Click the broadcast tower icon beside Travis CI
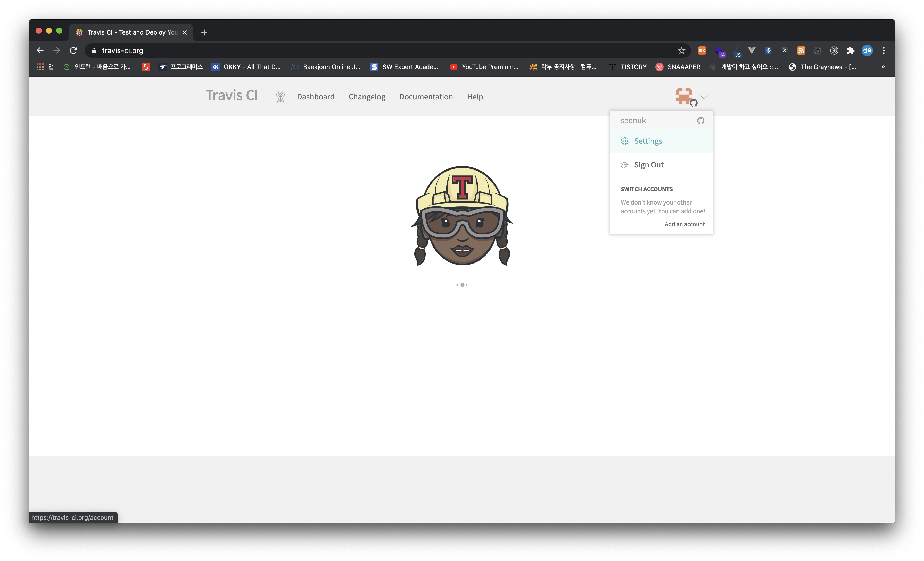The image size is (924, 561). 280,97
